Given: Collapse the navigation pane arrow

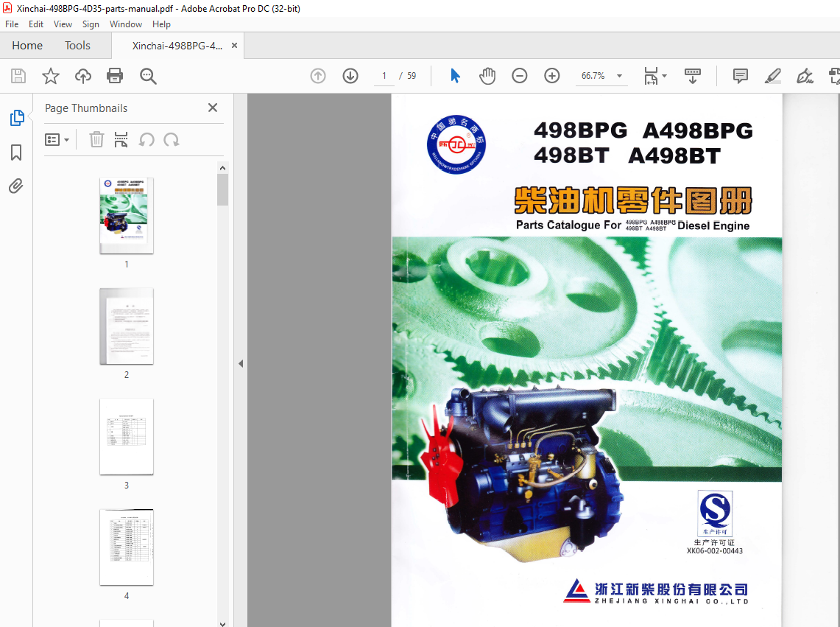Looking at the screenshot, I should [241, 364].
